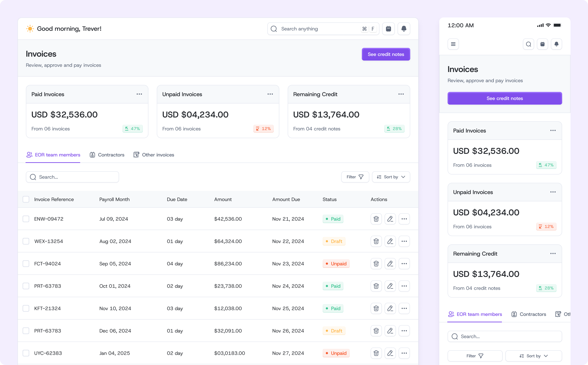Open the Other invoices tab
The width and height of the screenshot is (588, 365).
click(154, 155)
